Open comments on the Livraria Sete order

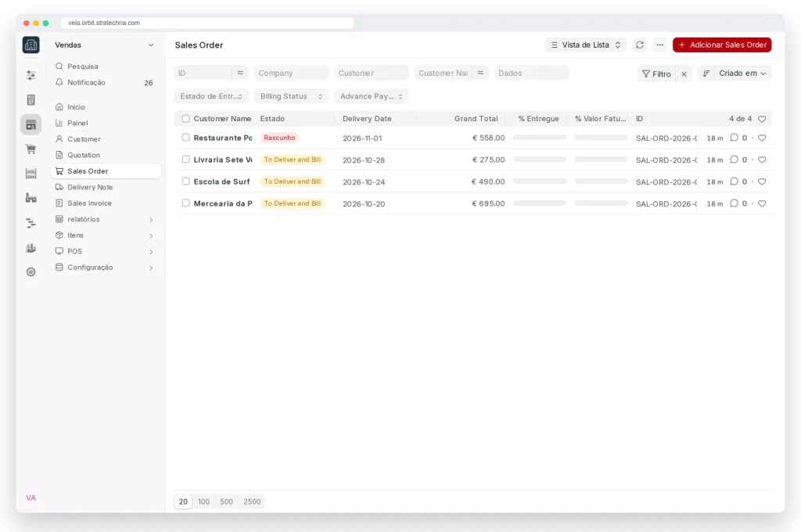click(734, 160)
